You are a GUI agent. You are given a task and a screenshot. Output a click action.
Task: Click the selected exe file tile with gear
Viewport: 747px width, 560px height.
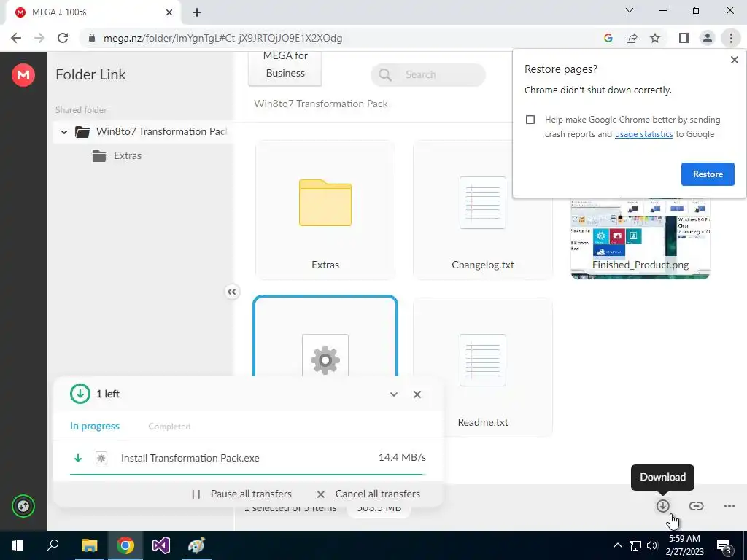click(x=325, y=337)
